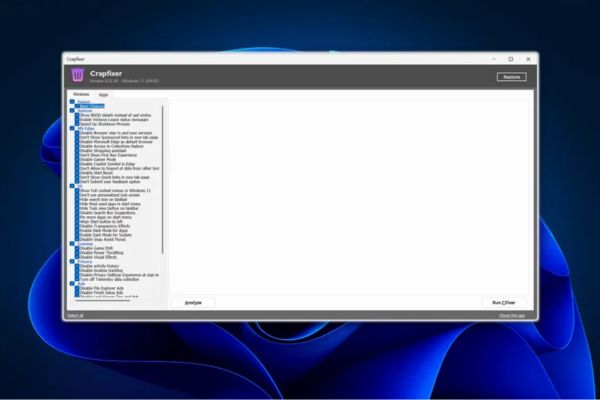600x400 pixels.
Task: Uncheck Disable activity history checkbox
Action: tap(77, 266)
